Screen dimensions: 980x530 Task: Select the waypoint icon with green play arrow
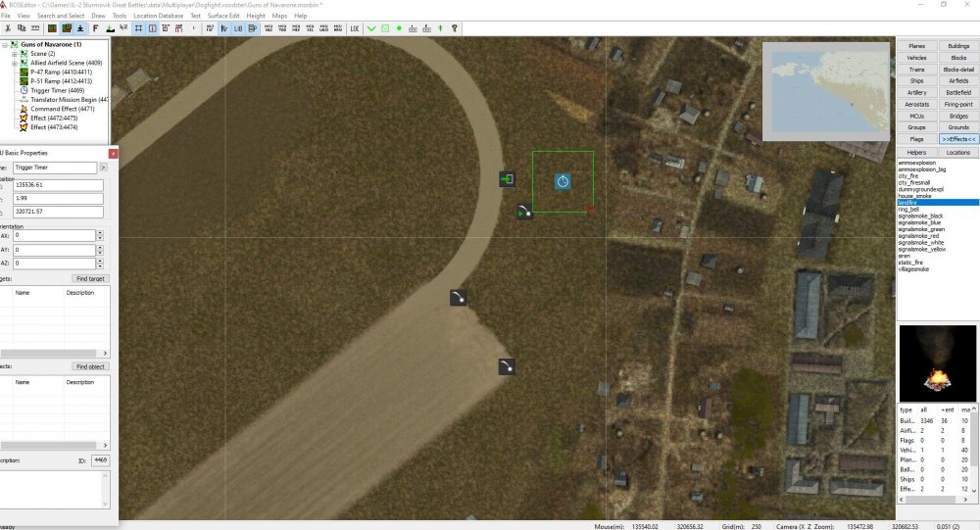[524, 212]
